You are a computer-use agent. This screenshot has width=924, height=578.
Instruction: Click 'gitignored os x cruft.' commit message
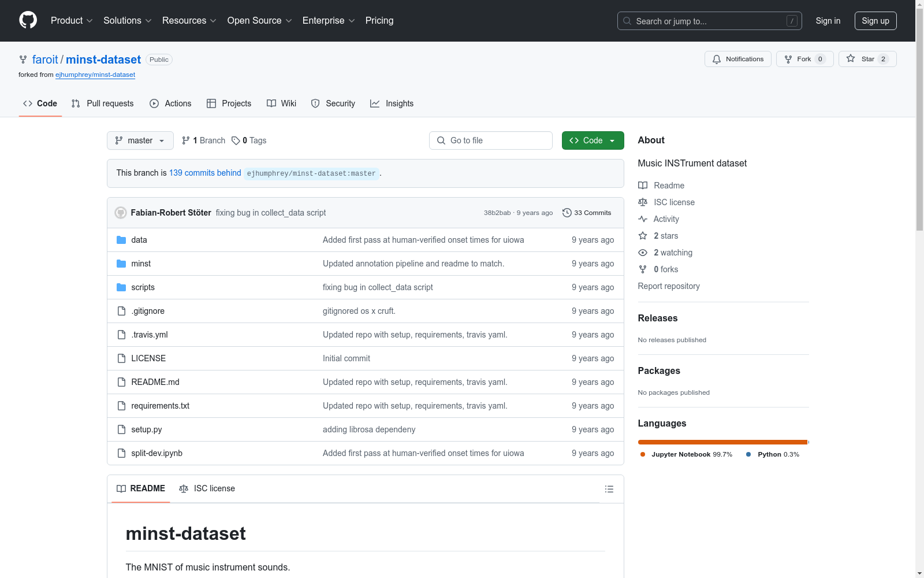coord(359,311)
